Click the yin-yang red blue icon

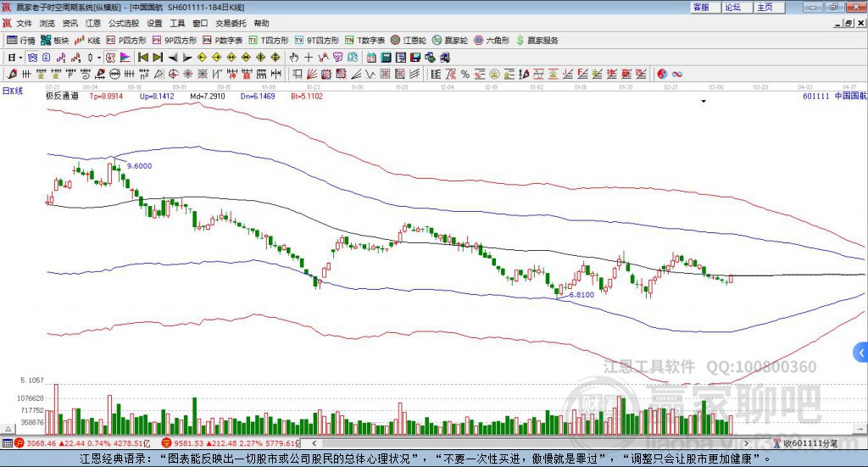[661, 74]
